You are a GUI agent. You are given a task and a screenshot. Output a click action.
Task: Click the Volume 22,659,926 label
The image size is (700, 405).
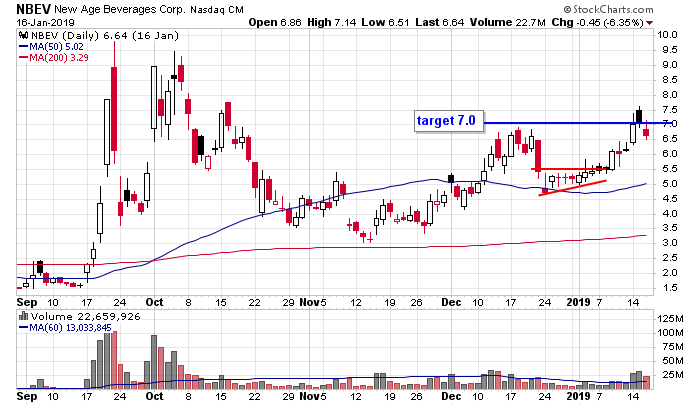click(x=85, y=317)
